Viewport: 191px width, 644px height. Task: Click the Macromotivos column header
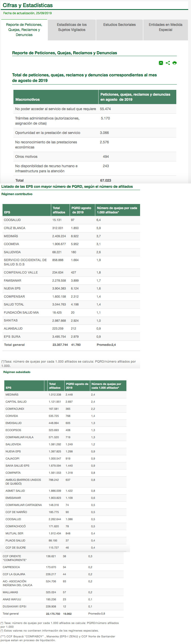pos(28,99)
